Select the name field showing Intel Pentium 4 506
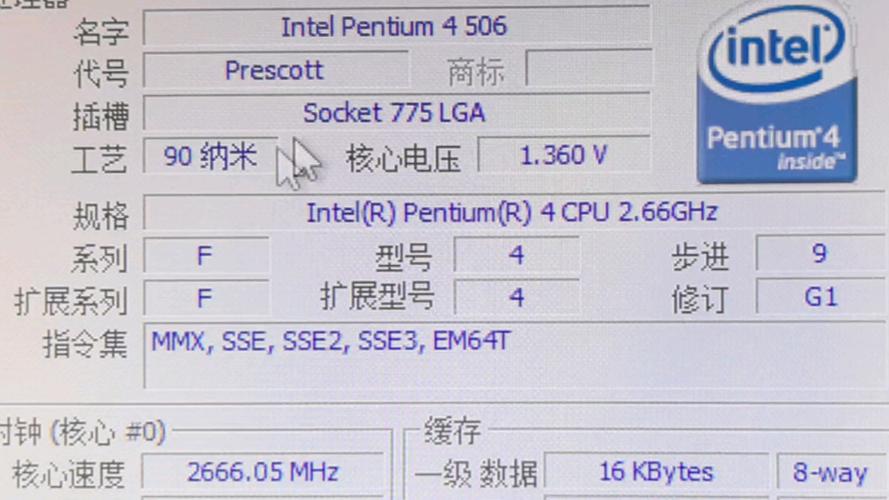Screen dimensions: 889x500 pyautogui.click(x=397, y=27)
